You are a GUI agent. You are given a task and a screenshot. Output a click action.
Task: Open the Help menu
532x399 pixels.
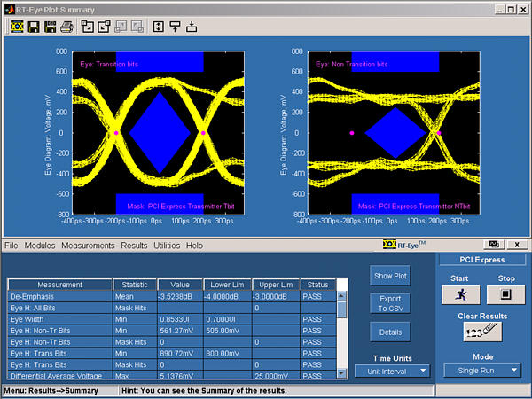coord(194,246)
